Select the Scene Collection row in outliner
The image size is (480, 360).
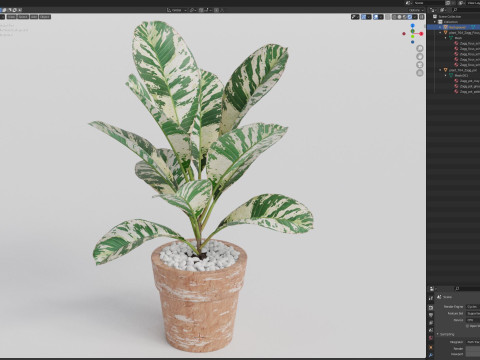[454, 16]
